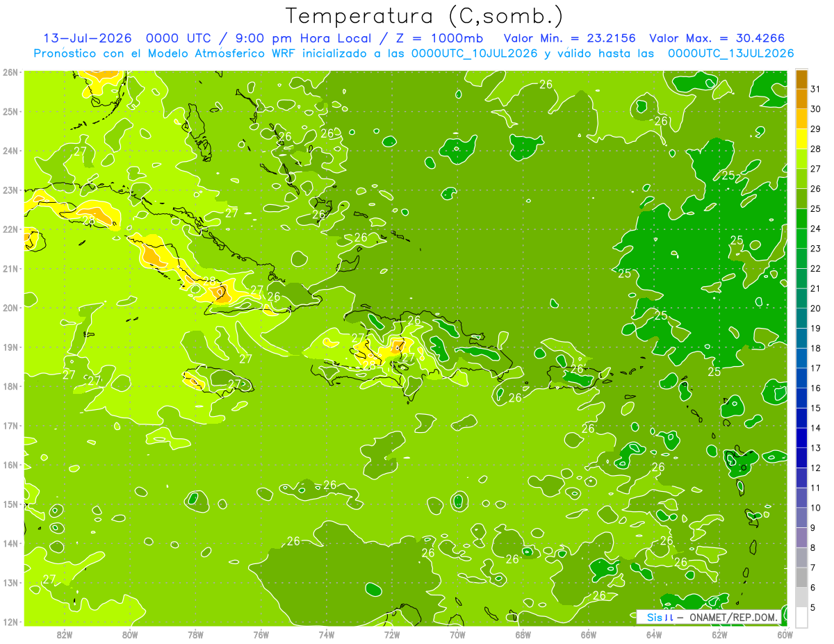The height and width of the screenshot is (644, 834).
Task: Click latitude axis label "13N"
Action: 10,582
